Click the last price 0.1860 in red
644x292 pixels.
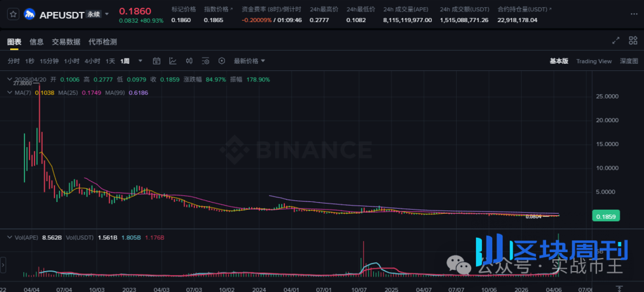(x=135, y=11)
